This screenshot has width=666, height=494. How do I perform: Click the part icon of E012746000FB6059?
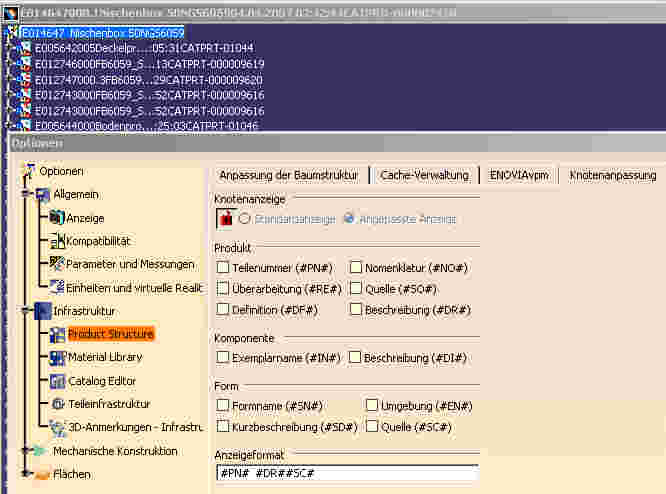(25, 64)
